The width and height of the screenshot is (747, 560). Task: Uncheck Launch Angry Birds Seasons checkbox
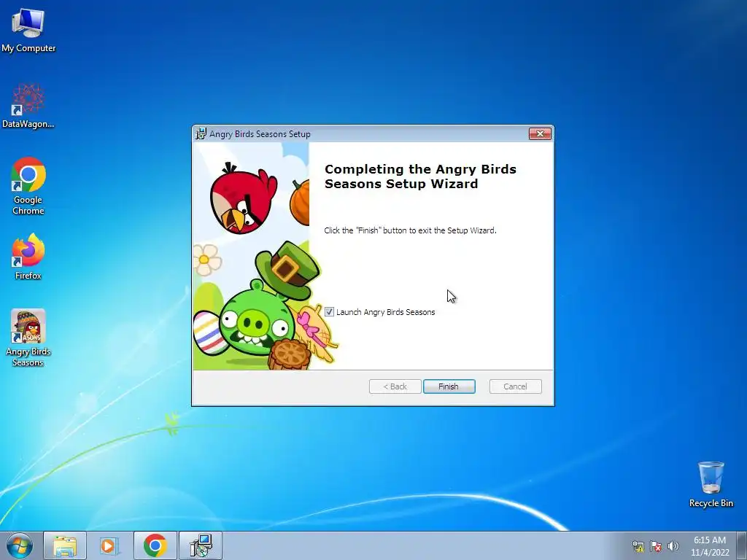tap(329, 312)
